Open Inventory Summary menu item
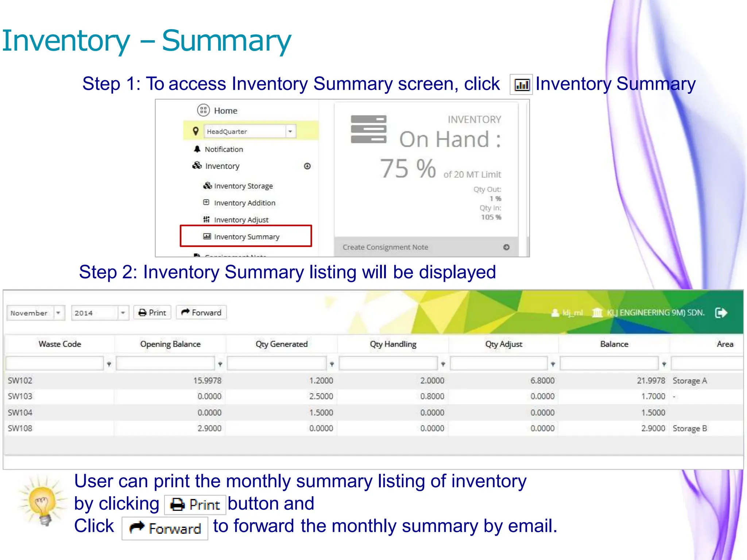The height and width of the screenshot is (560, 747). [246, 237]
